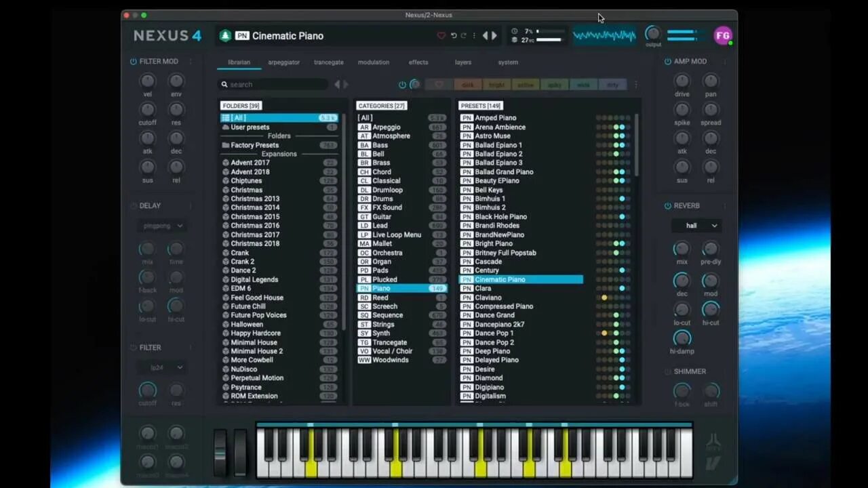Click the waveform oscilloscope display

(x=604, y=35)
